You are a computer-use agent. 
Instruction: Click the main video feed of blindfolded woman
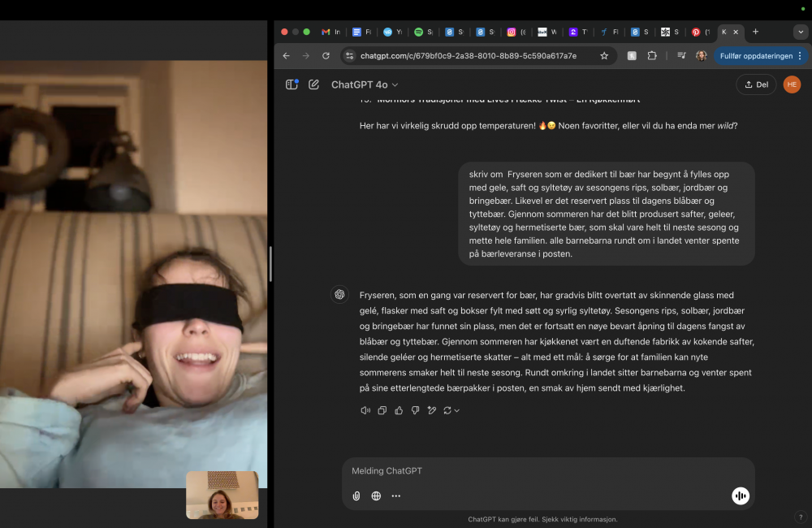pyautogui.click(x=134, y=274)
